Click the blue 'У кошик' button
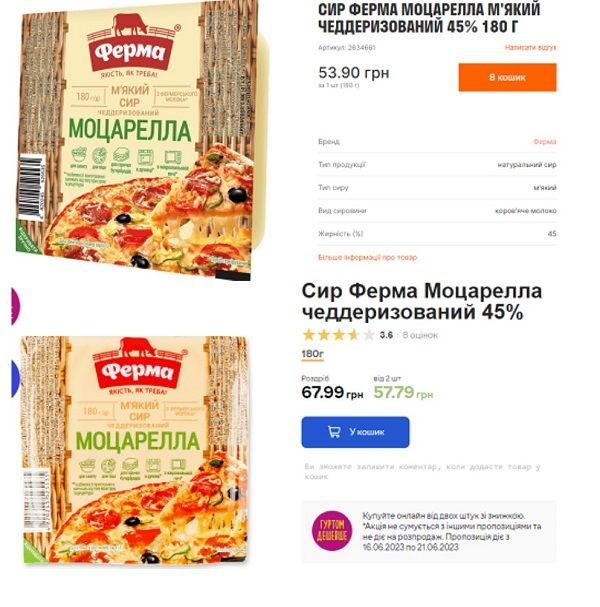600x607 pixels. [x=355, y=432]
